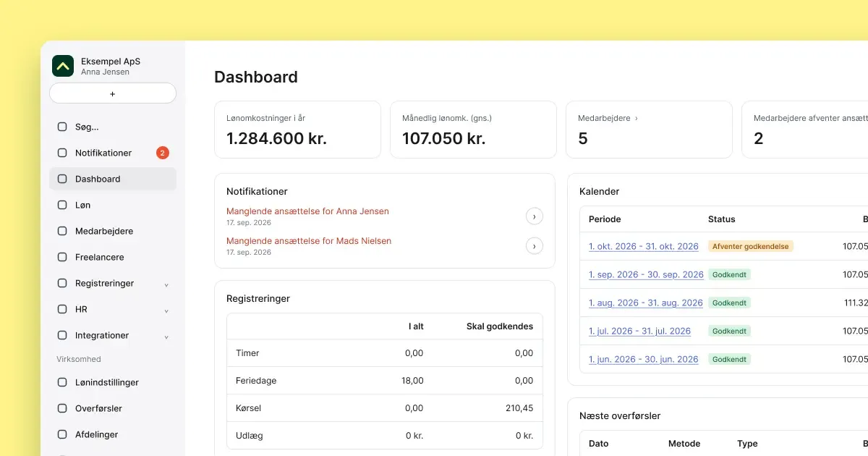The image size is (868, 456).
Task: Click the '107.050 kr.' monthly average value
Action: [444, 138]
